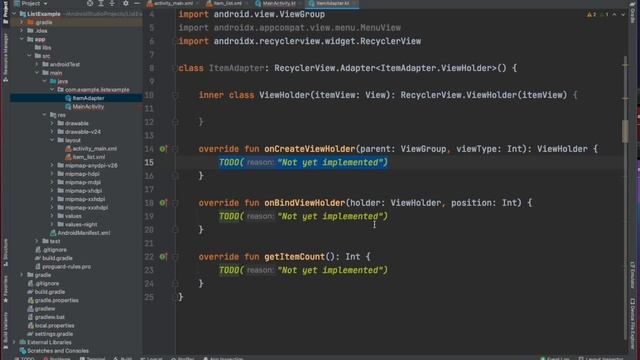The image size is (640, 360).
Task: Click onBindViewHolder function name in editor
Action: point(304,203)
